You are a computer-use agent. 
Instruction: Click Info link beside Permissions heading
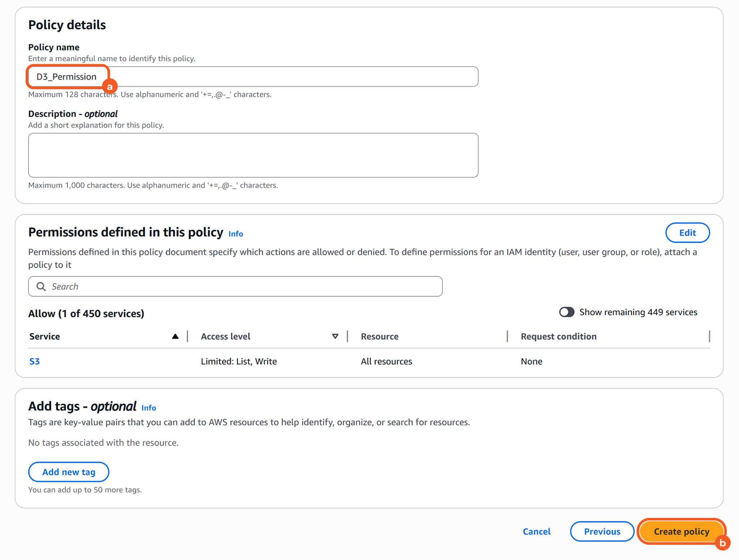click(236, 234)
